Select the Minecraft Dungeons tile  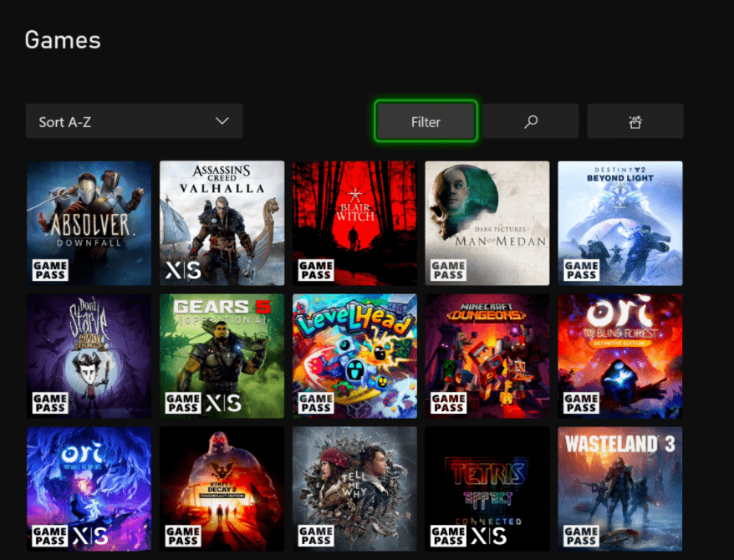point(487,356)
